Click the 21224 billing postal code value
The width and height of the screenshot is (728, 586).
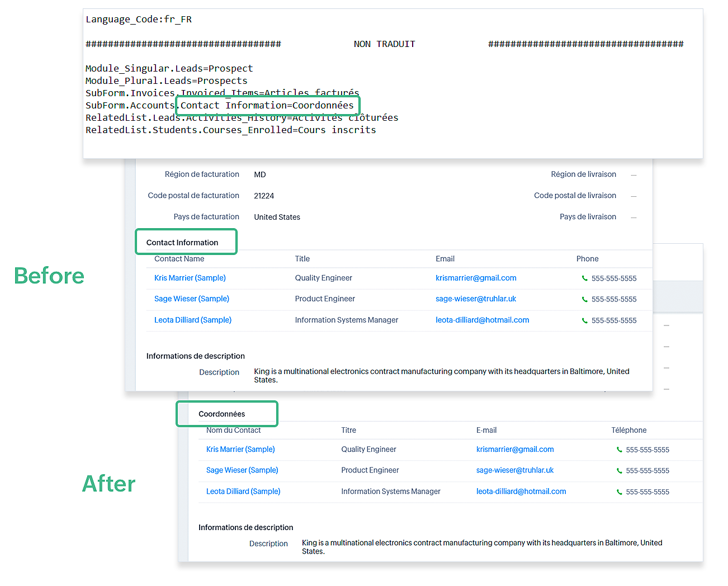coord(264,196)
